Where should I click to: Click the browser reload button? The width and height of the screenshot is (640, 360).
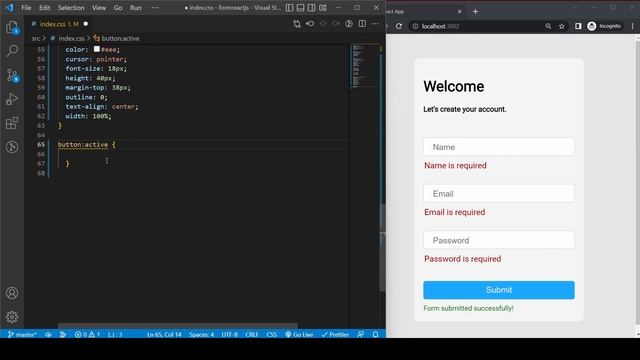click(399, 26)
